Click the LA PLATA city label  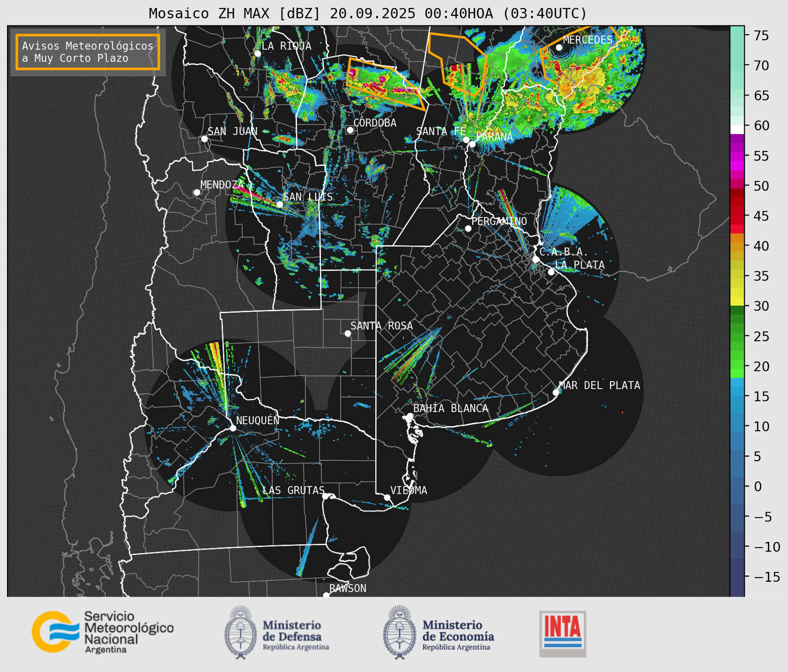click(580, 265)
